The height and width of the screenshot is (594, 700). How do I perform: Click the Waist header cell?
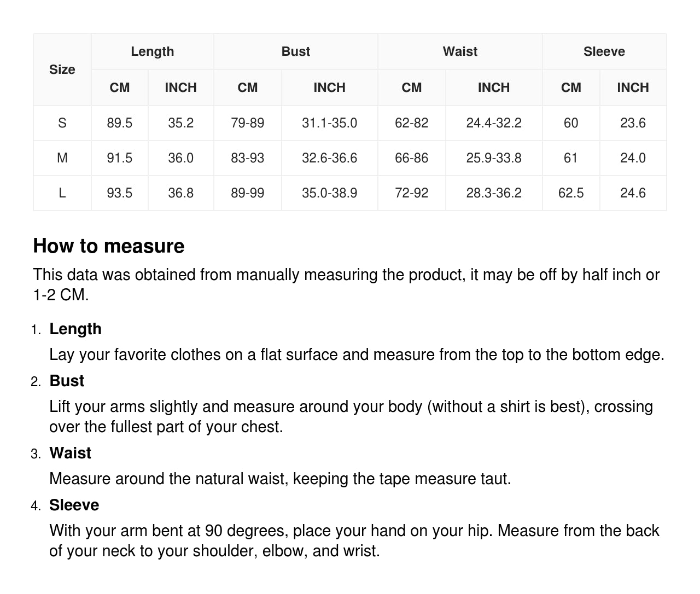tap(460, 51)
